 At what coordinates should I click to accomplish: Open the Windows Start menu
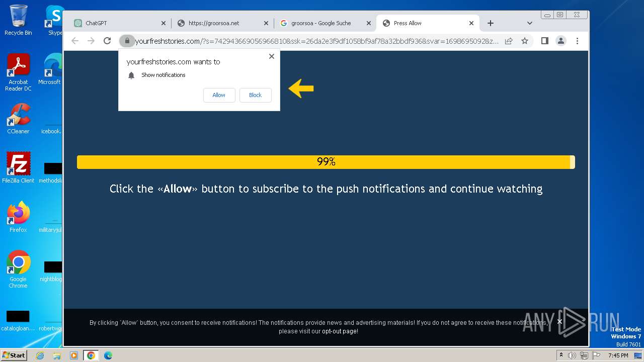pyautogui.click(x=14, y=355)
